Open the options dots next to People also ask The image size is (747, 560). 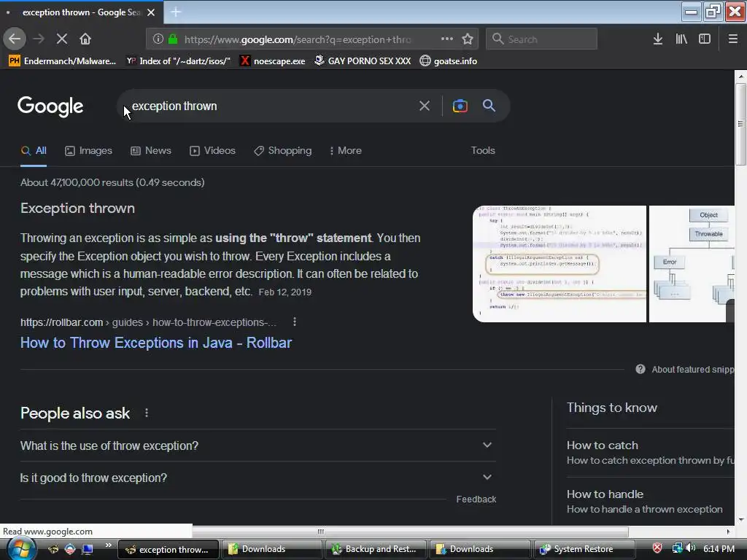147,413
